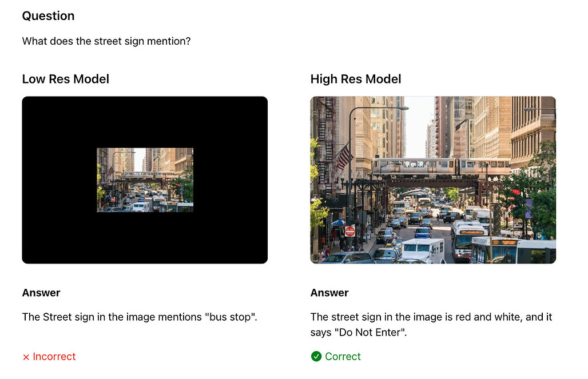Click the green Correct label
This screenshot has width=588, height=379.
point(343,357)
